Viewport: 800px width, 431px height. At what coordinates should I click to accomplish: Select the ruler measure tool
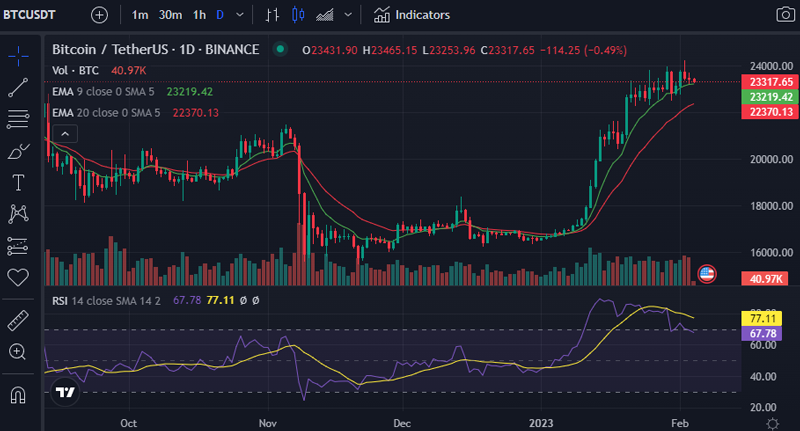tap(18, 321)
